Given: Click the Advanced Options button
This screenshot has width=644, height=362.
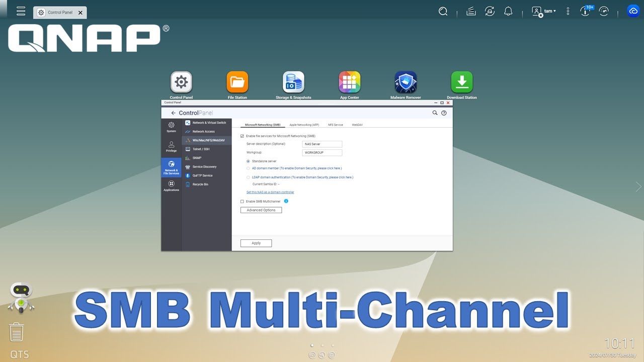Looking at the screenshot, I should pos(261,210).
